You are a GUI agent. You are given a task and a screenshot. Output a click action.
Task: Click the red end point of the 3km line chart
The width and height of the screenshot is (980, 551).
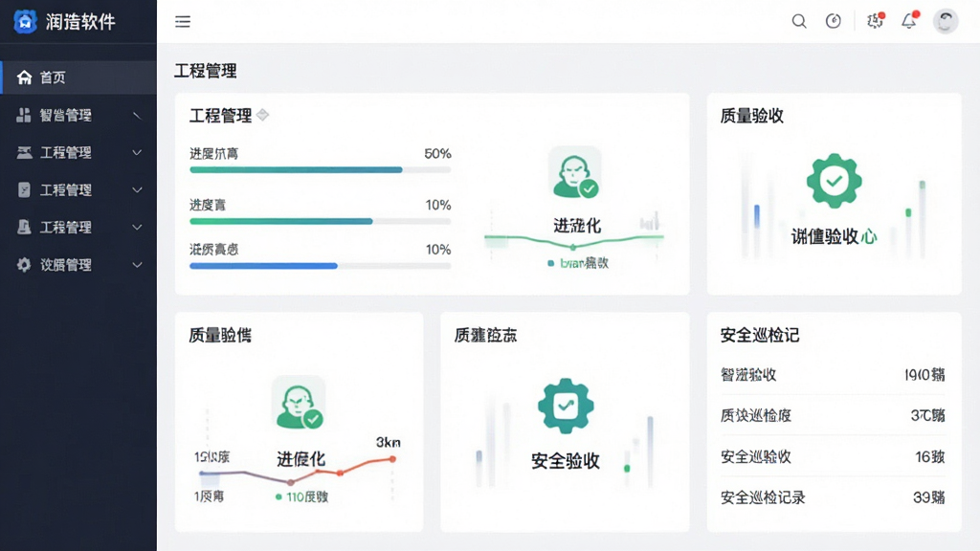392,459
